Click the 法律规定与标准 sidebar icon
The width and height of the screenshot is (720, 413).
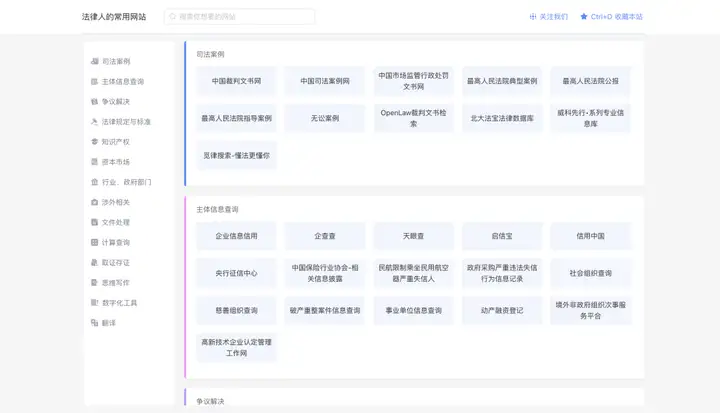tap(95, 122)
